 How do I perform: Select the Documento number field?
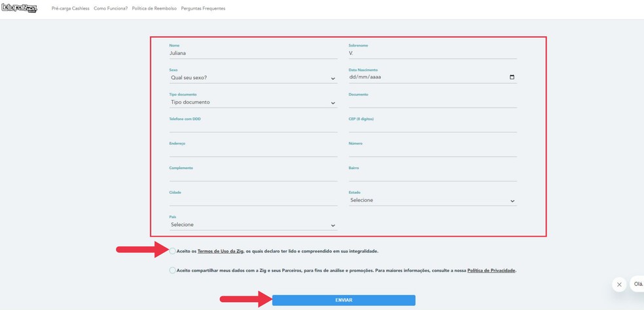pyautogui.click(x=432, y=102)
